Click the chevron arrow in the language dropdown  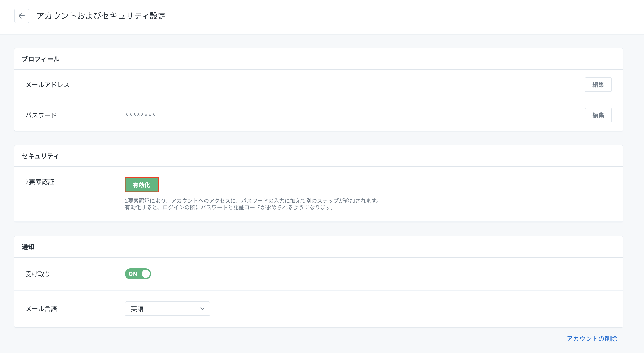coord(202,309)
